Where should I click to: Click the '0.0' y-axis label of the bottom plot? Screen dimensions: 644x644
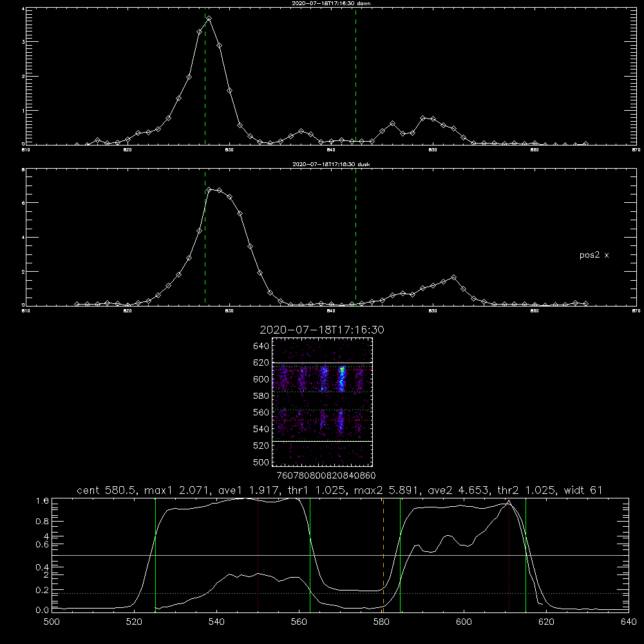(x=43, y=610)
